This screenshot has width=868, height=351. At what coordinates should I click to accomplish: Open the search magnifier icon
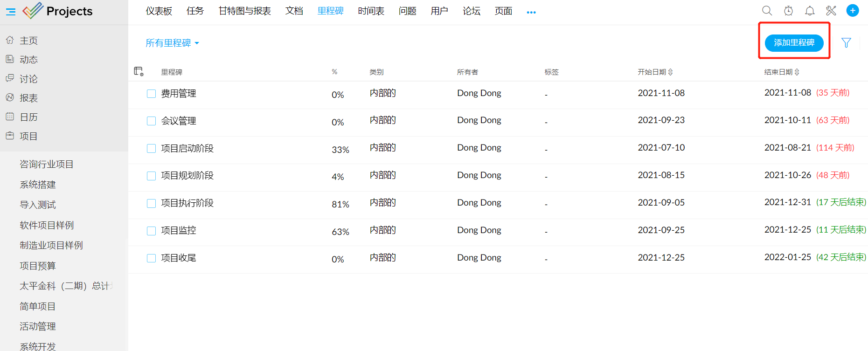coord(767,11)
